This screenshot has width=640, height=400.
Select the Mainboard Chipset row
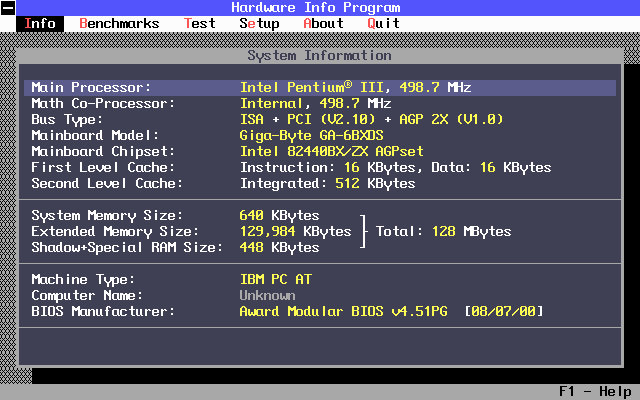click(x=320, y=151)
